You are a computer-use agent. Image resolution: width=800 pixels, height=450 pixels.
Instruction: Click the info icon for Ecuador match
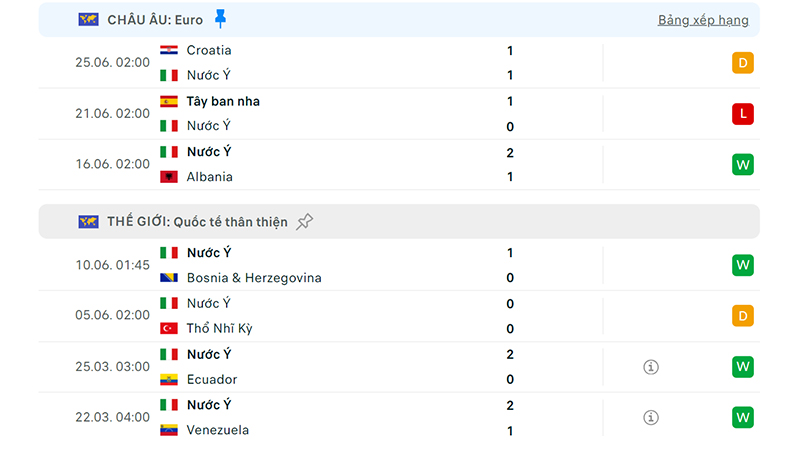point(651,367)
